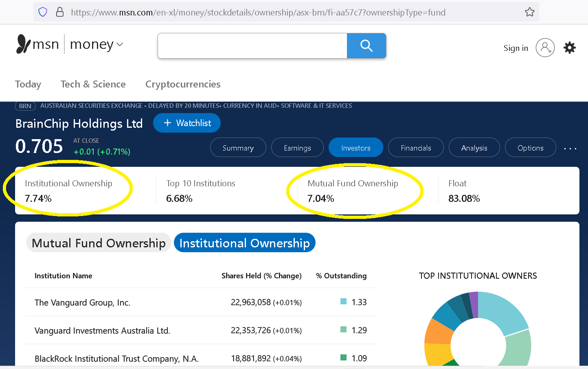The height and width of the screenshot is (369, 588).
Task: Click the BrainChip Holdings Ltd company name
Action: coord(79,123)
